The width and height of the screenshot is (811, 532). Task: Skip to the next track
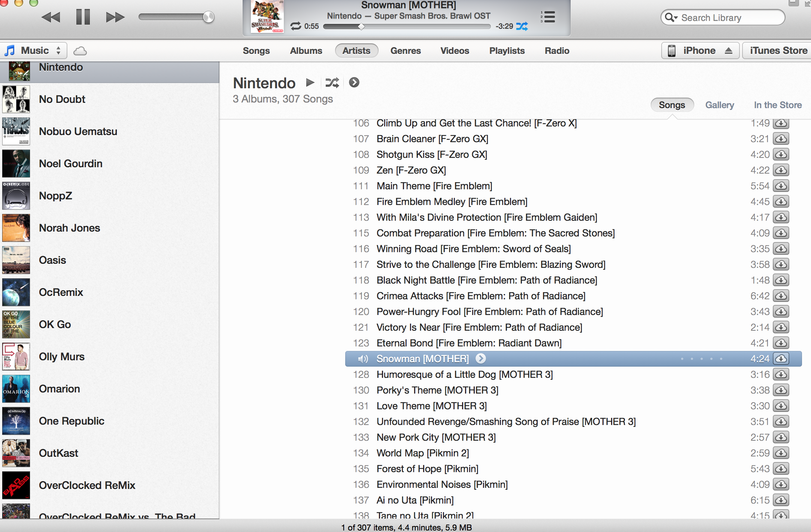[115, 17]
